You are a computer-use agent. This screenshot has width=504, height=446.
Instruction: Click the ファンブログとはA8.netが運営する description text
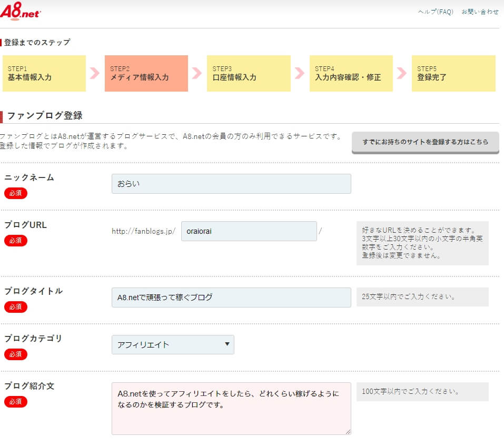[171, 141]
